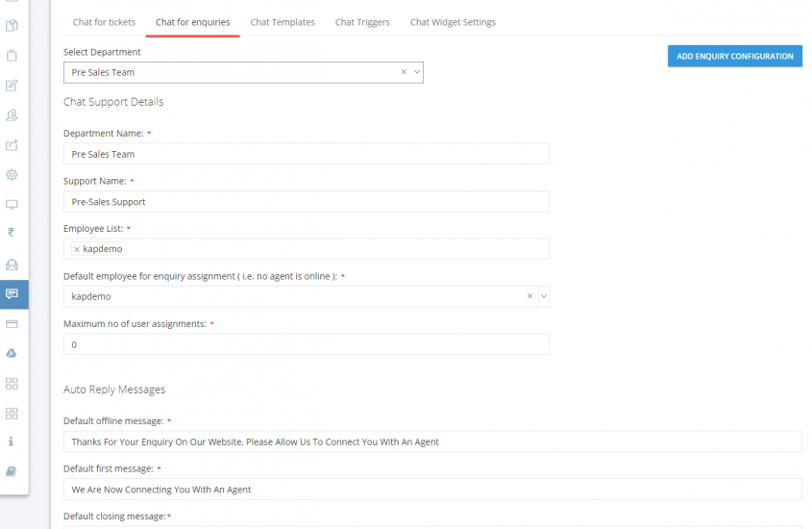Image resolution: width=812 pixels, height=529 pixels.
Task: Open the open-envelope mail icon in sidebar
Action: coord(12,264)
